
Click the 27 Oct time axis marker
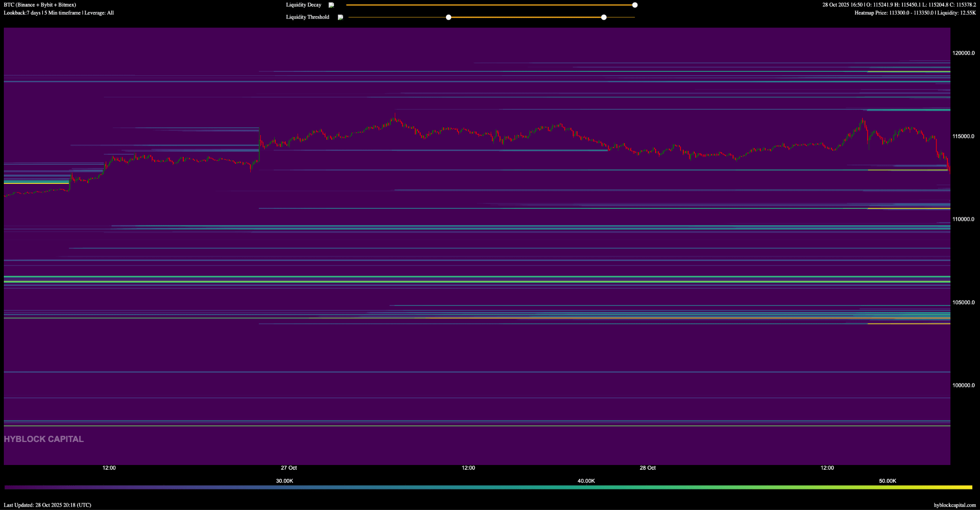point(289,468)
